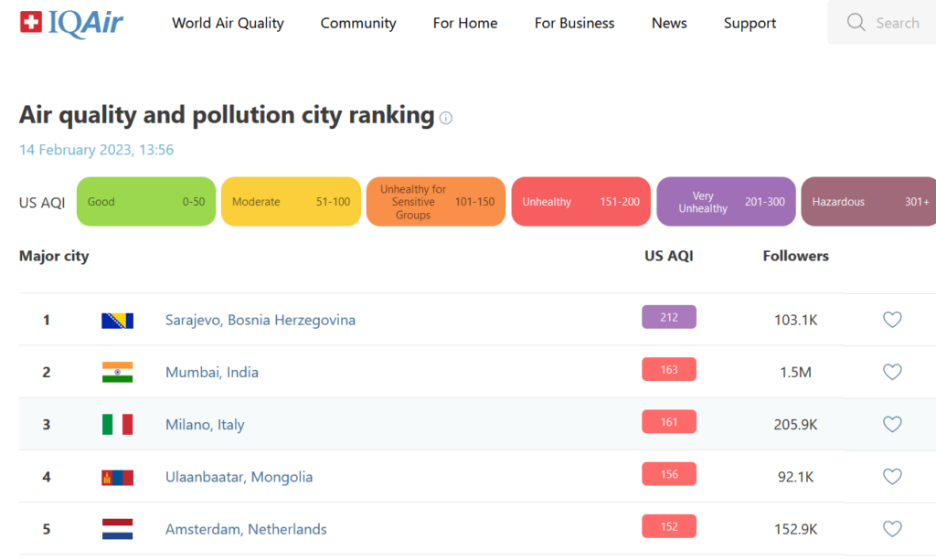Image resolution: width=936 pixels, height=560 pixels.
Task: Follow Milano using its heart icon
Action: [892, 424]
